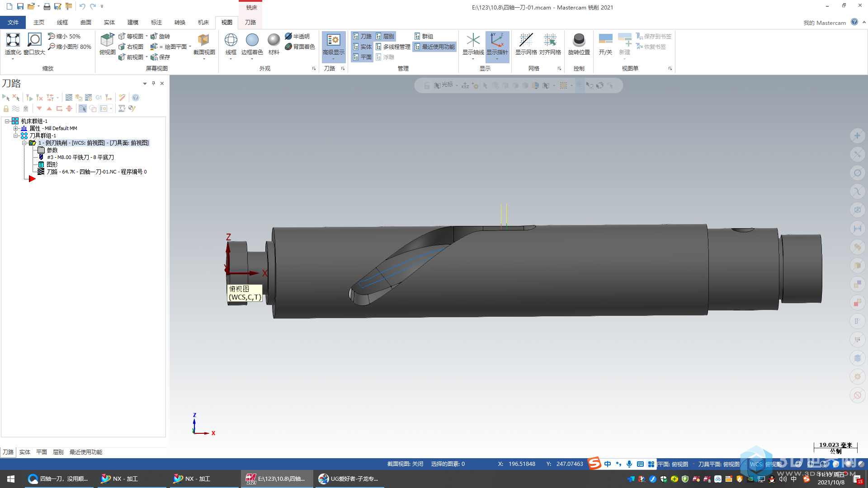Open the 绘图平面 dropdown arrow

(x=190, y=47)
